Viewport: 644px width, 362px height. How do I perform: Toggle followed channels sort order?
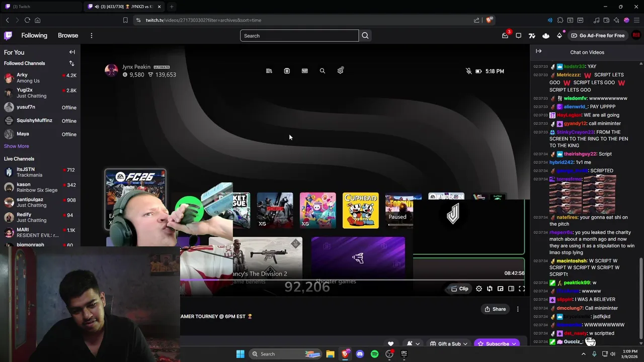pyautogui.click(x=71, y=63)
